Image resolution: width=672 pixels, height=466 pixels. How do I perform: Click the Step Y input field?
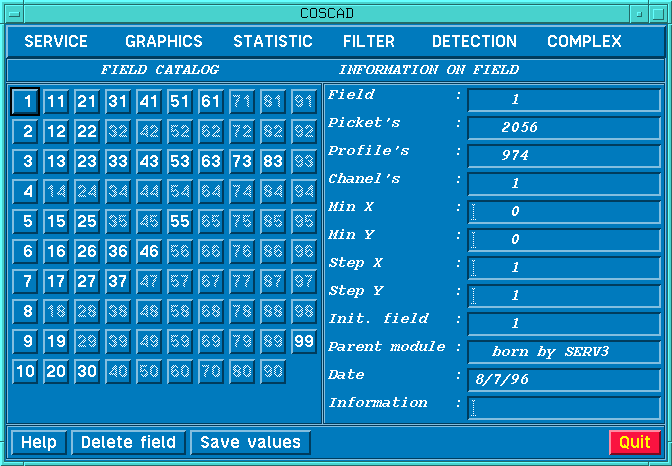565,295
